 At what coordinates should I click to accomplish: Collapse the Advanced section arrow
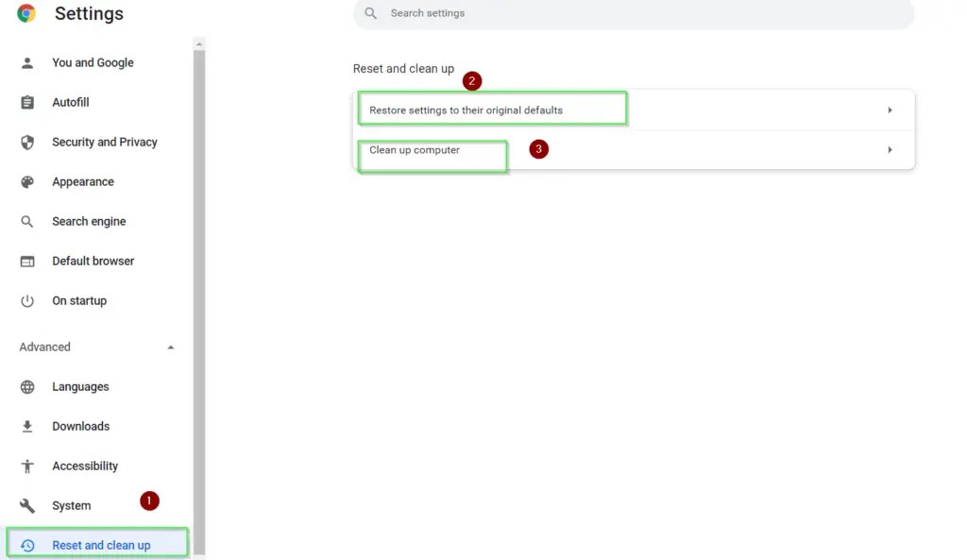[x=171, y=348]
